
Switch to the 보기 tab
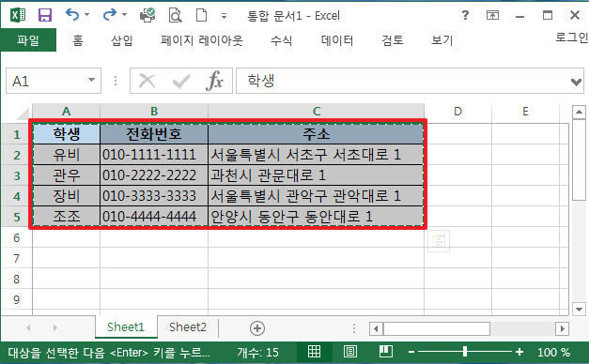click(x=442, y=39)
